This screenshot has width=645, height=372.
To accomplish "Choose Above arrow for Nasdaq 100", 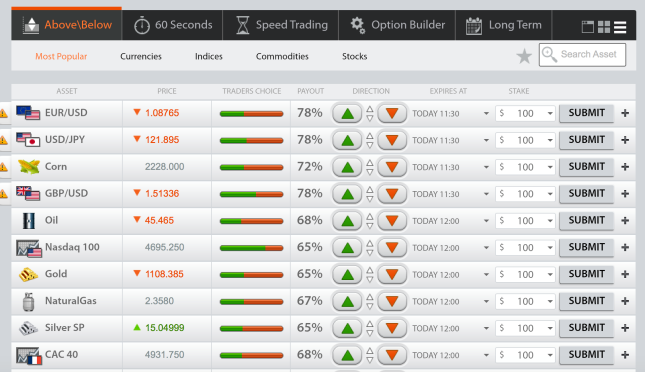I will click(347, 248).
